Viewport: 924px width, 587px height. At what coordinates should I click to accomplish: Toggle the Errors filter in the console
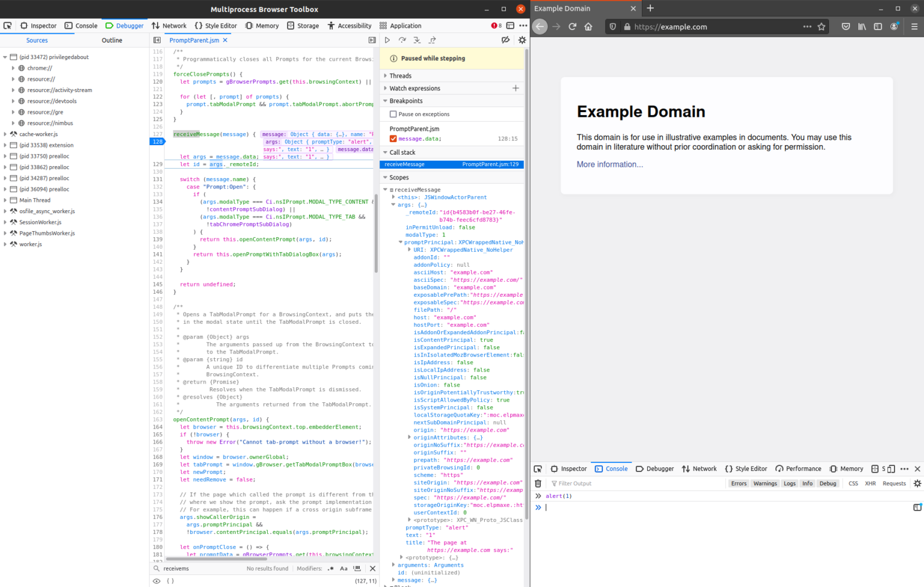738,483
